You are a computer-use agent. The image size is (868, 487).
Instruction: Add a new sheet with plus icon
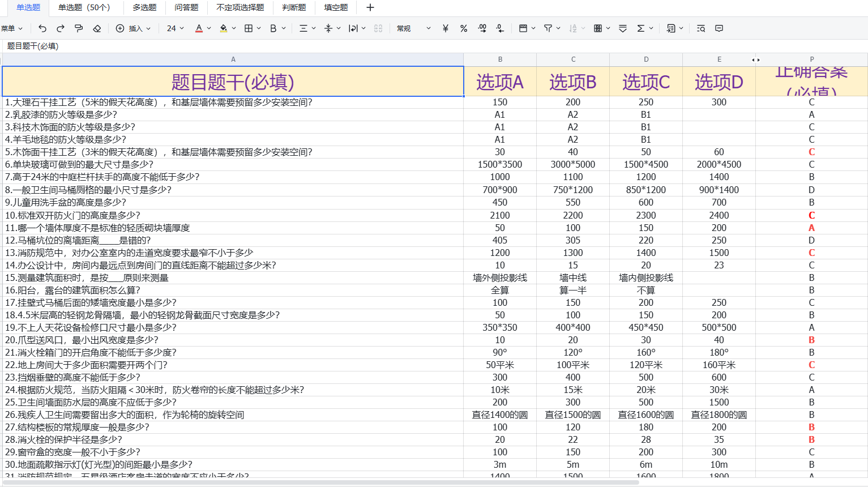point(370,7)
